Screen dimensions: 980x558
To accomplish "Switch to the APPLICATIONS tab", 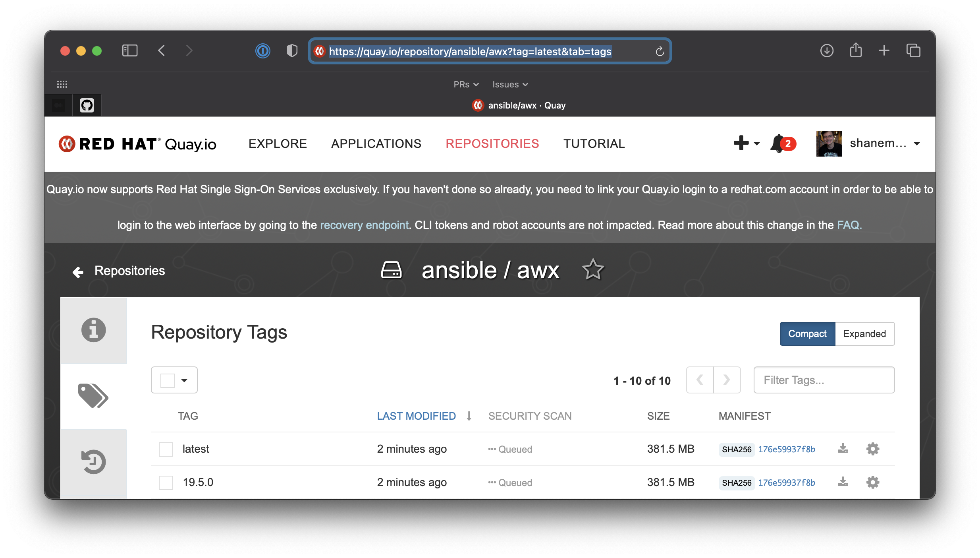I will pos(376,143).
